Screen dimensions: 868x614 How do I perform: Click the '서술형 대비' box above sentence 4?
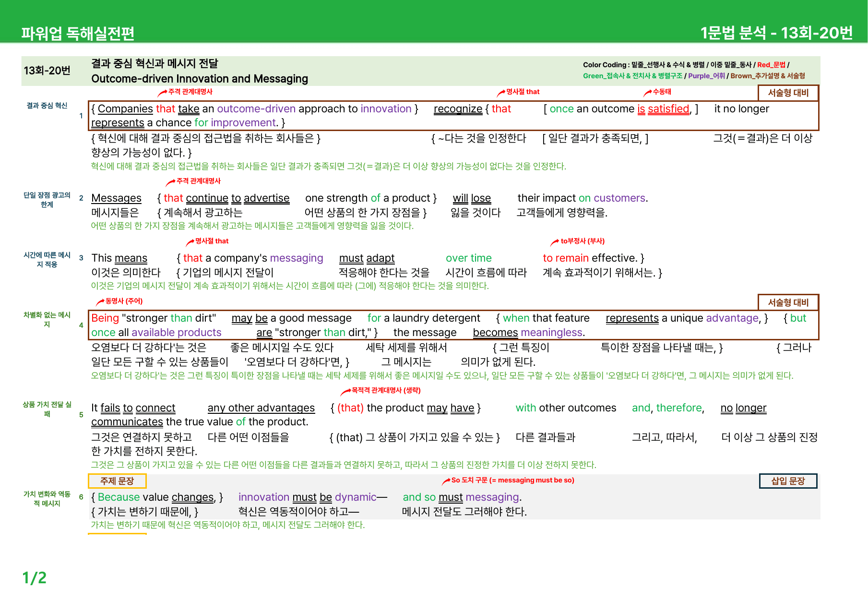788,302
